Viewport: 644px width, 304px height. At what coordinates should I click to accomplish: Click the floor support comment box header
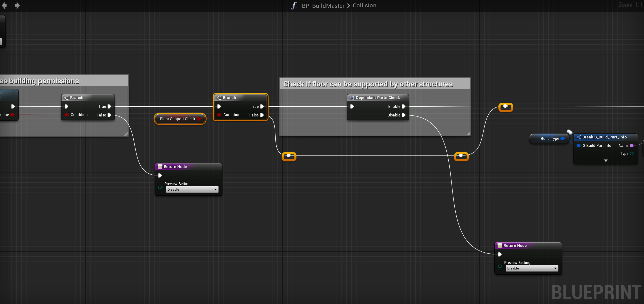click(x=368, y=84)
